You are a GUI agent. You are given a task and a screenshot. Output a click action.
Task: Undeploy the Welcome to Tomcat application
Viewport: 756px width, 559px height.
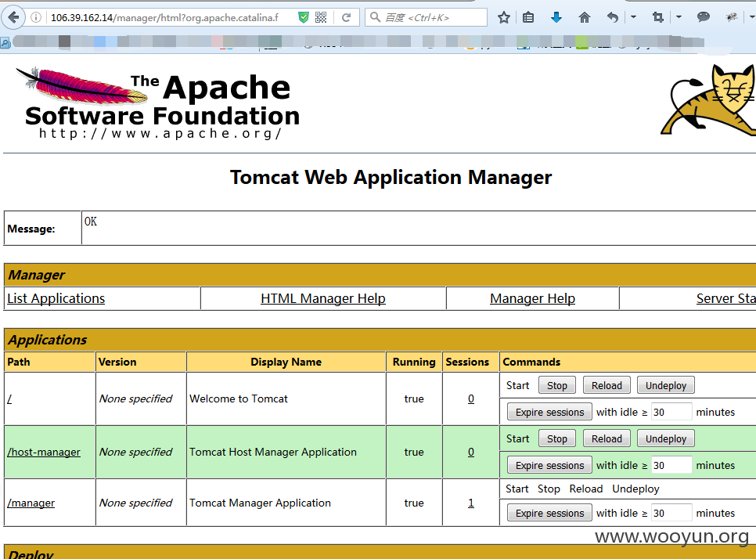tap(666, 385)
